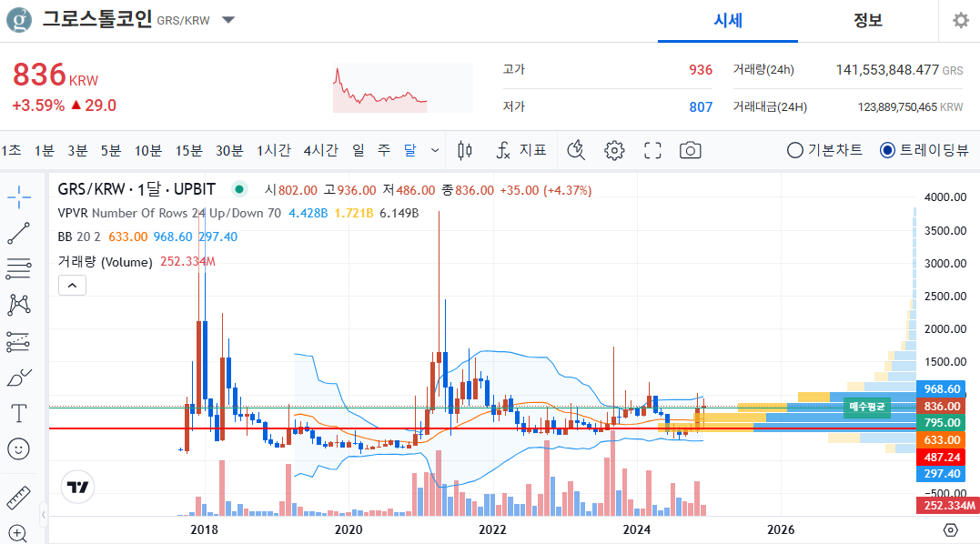The height and width of the screenshot is (544, 980).
Task: Choose the 15분 interval
Action: [188, 150]
